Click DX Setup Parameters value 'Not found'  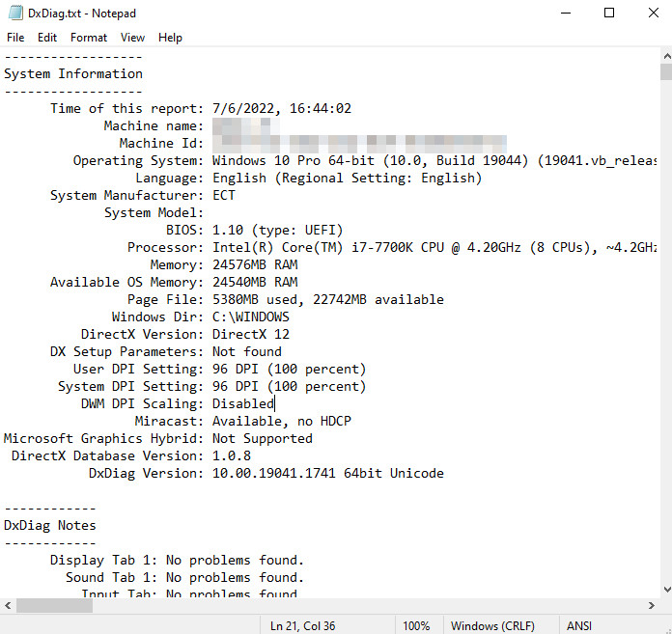[x=247, y=351]
